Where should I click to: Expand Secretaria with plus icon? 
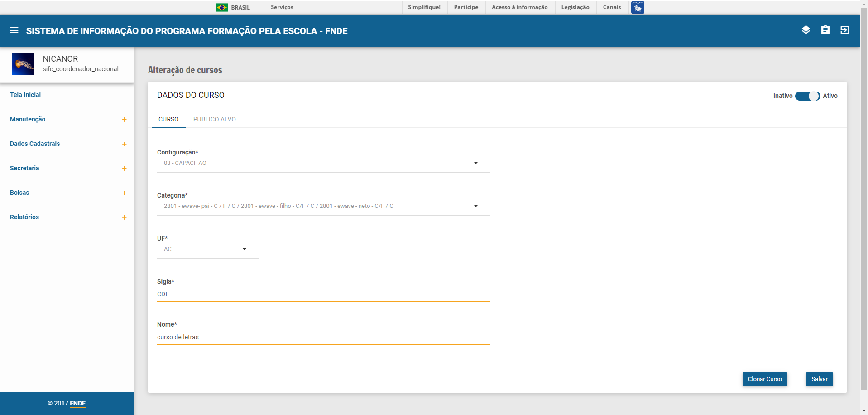(x=124, y=169)
